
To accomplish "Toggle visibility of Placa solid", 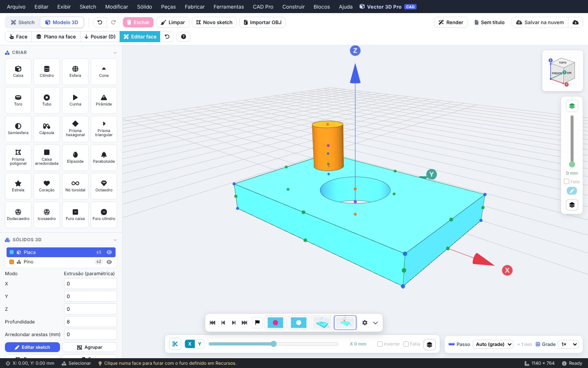I will pyautogui.click(x=109, y=252).
